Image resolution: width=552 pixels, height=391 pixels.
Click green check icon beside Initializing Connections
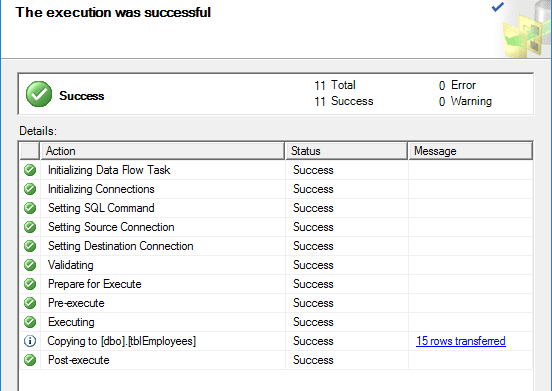(30, 189)
